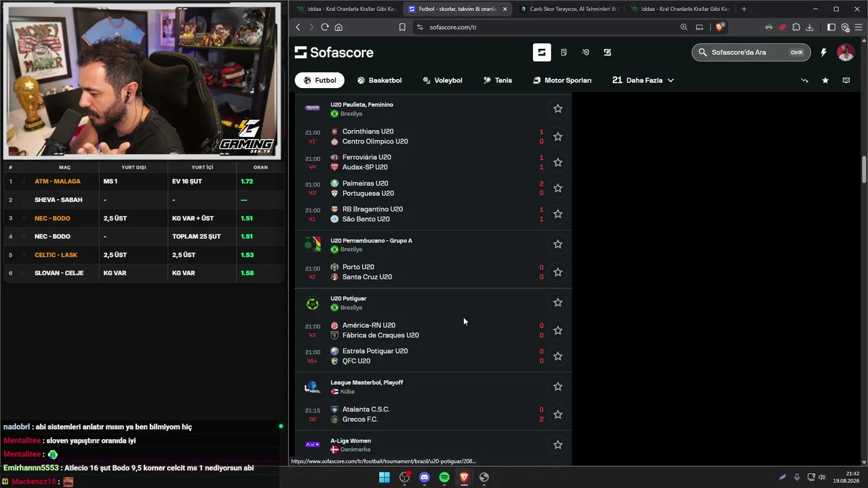Click the 1.72 odds value
Image resolution: width=868 pixels, height=488 pixels.
click(247, 182)
